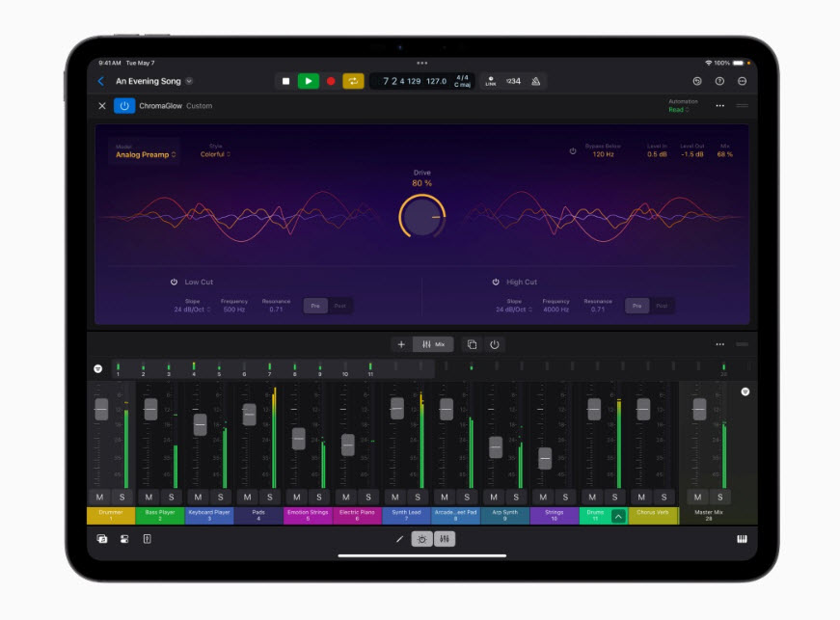The height and width of the screenshot is (620, 840).
Task: Mute the Keyboard Player track
Action: (199, 498)
